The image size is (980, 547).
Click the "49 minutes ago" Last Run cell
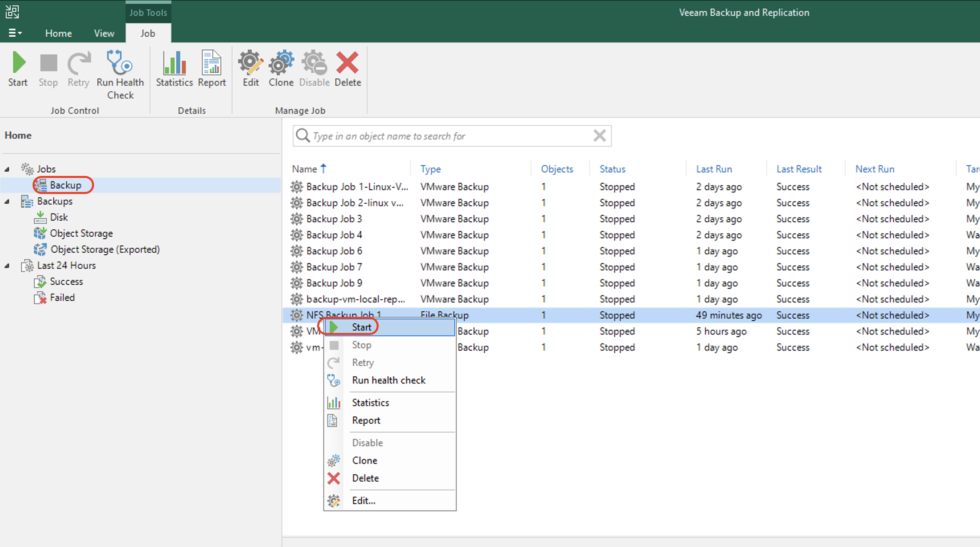pos(729,315)
